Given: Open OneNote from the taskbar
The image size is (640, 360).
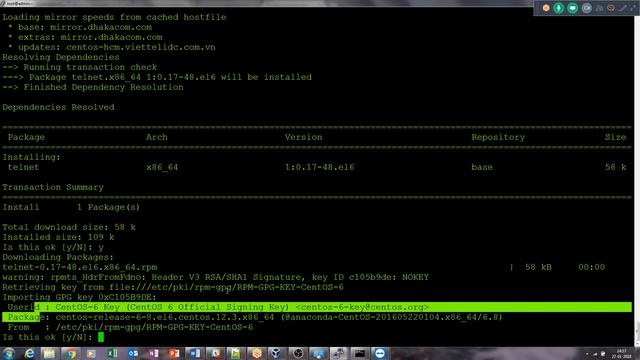Looking at the screenshot, I should (x=153, y=353).
